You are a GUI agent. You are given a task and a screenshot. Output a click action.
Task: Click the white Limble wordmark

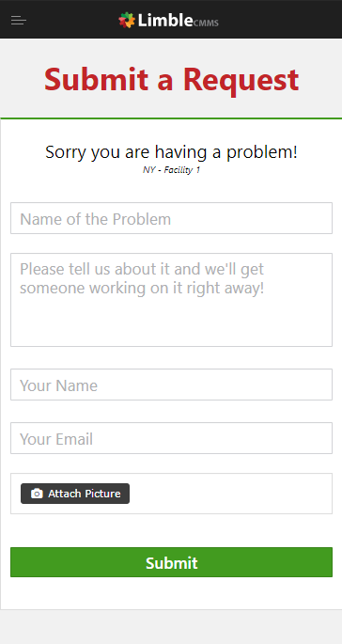[x=165, y=20]
